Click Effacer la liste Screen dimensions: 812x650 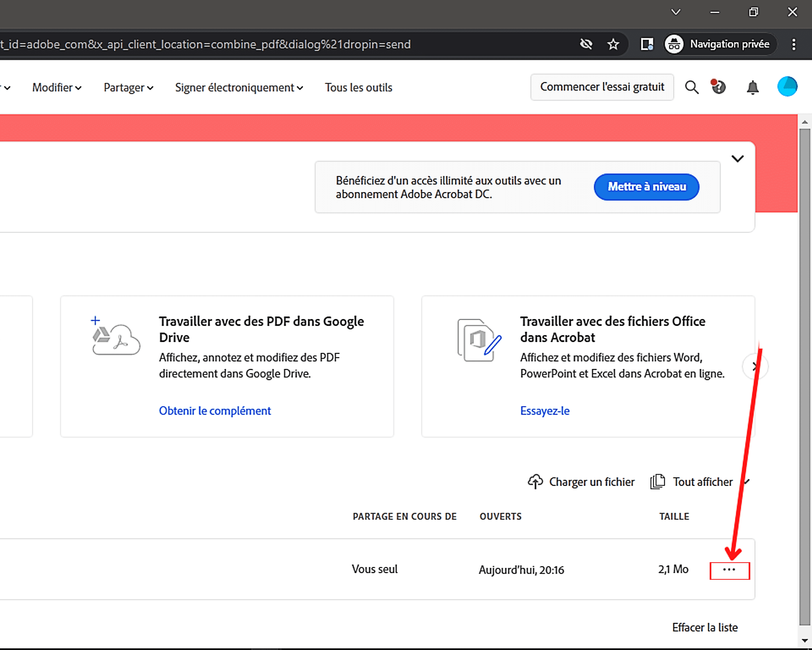705,627
